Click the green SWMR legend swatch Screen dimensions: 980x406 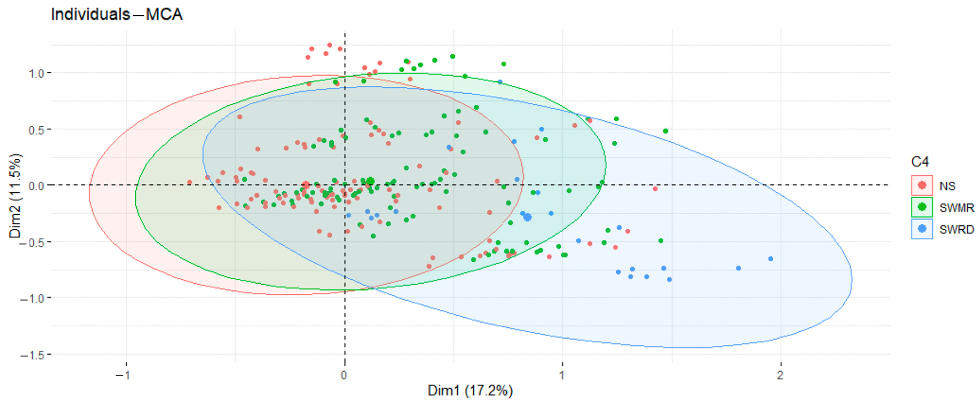(922, 207)
